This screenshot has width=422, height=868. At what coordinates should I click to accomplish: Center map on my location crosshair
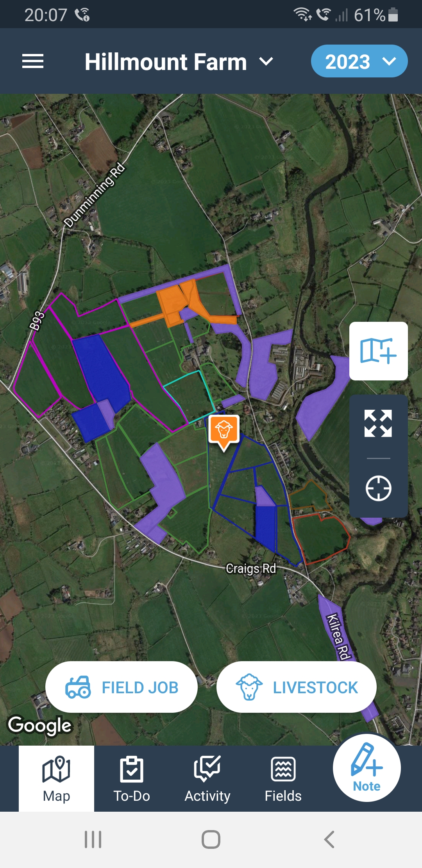(x=378, y=488)
